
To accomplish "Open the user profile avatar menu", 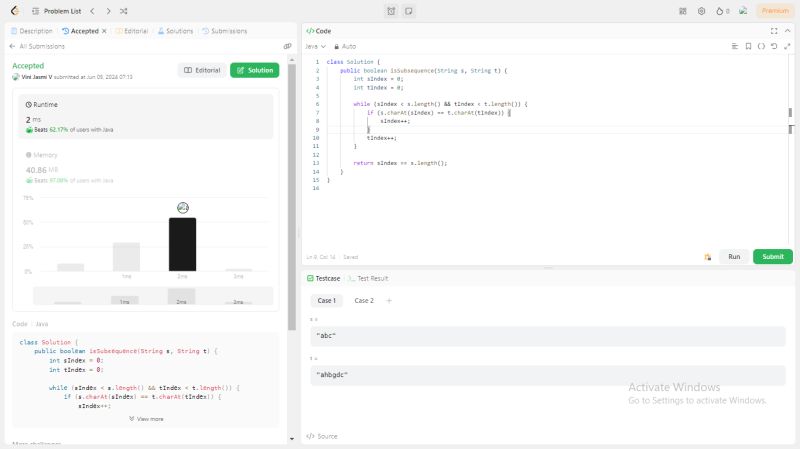I will click(743, 11).
